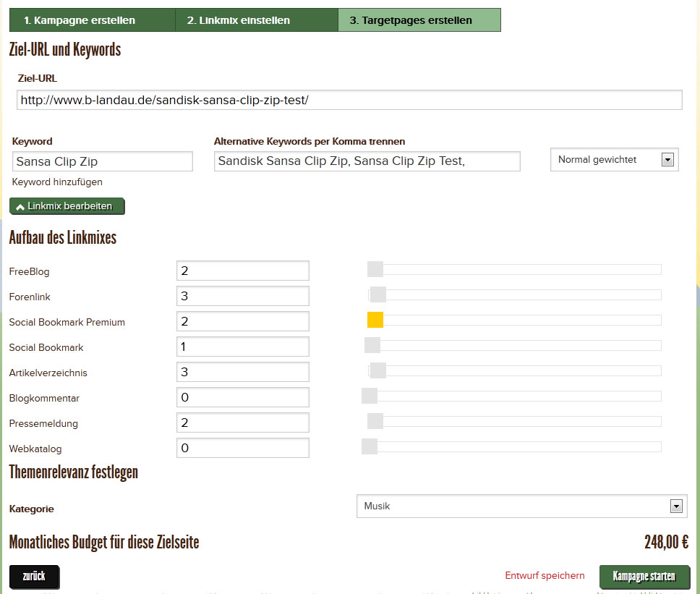Screen dimensions: 700x594
Task: Click the '248,00 €' monthly budget amount
Action: (x=666, y=542)
